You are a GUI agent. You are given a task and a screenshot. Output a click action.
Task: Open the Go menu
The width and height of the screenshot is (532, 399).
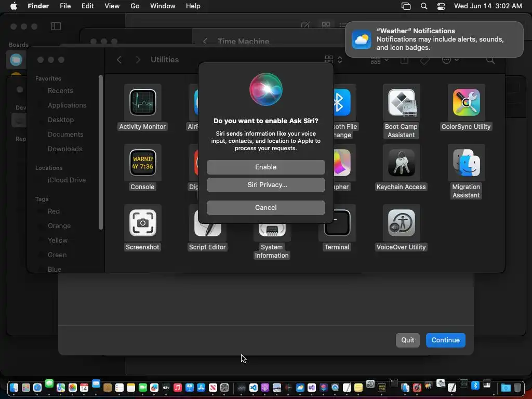click(135, 6)
